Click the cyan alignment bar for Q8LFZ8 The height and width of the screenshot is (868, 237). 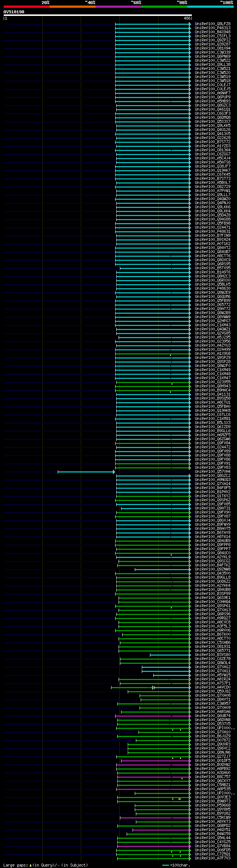153,24
